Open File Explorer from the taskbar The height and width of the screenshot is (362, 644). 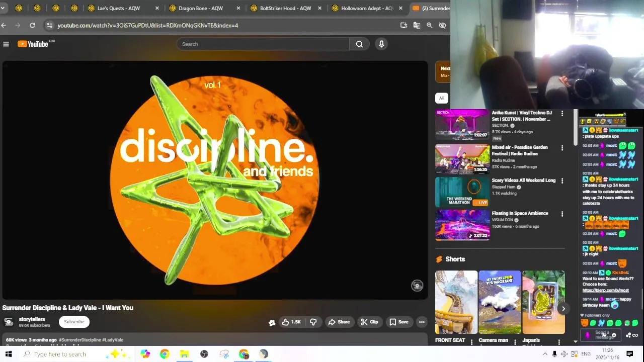pos(184,354)
